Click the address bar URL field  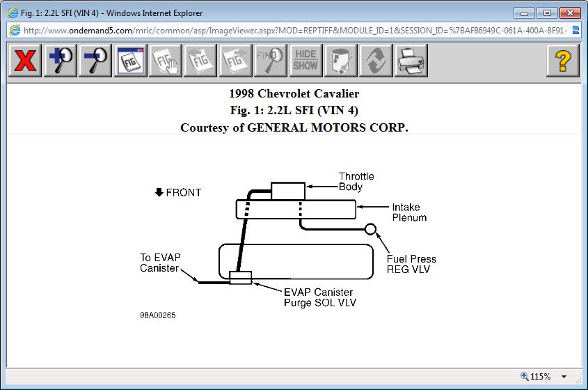(x=292, y=31)
